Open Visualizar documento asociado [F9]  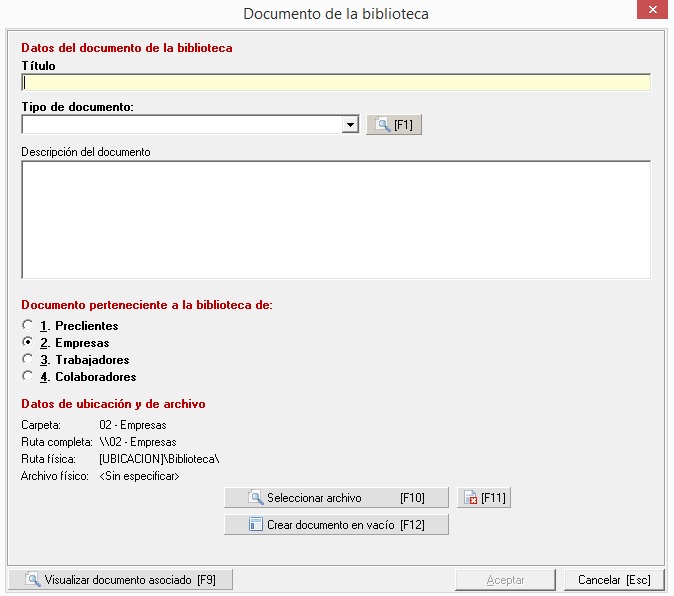click(x=120, y=580)
